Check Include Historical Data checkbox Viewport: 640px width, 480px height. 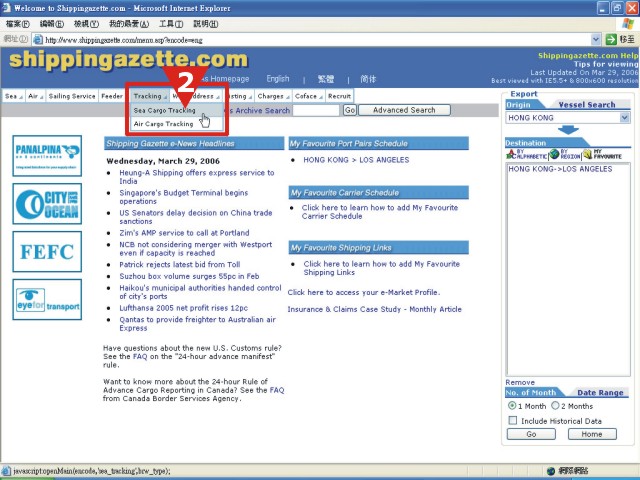click(x=513, y=420)
